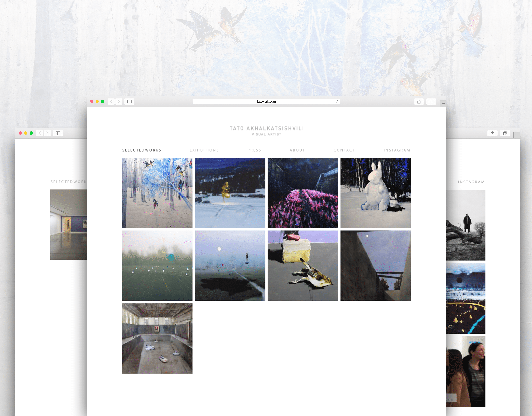Open the Selected Works tab

pyautogui.click(x=141, y=150)
